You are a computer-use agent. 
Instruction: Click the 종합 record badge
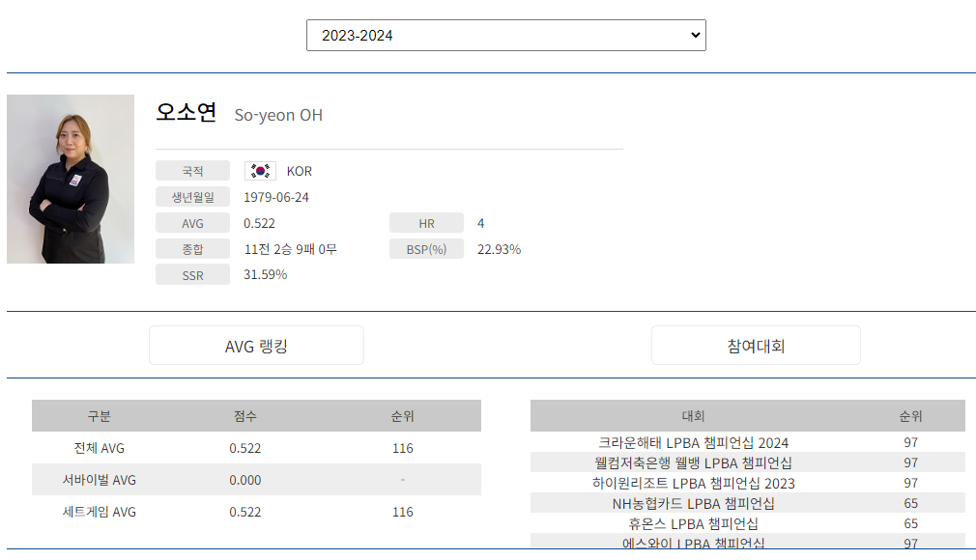pos(192,248)
